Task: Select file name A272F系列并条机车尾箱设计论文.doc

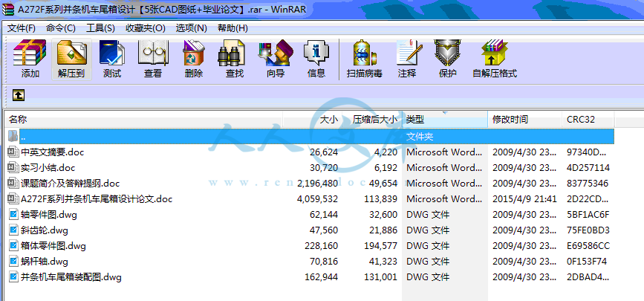Action: pos(97,199)
